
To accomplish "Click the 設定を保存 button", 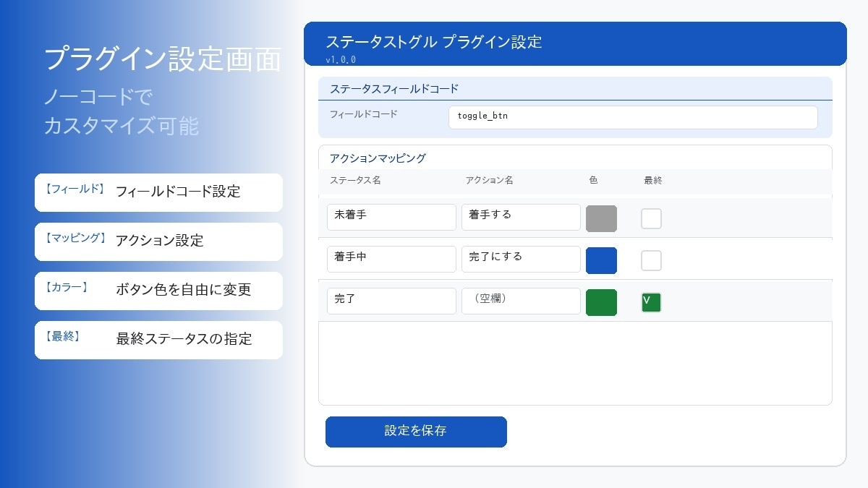I will (416, 432).
